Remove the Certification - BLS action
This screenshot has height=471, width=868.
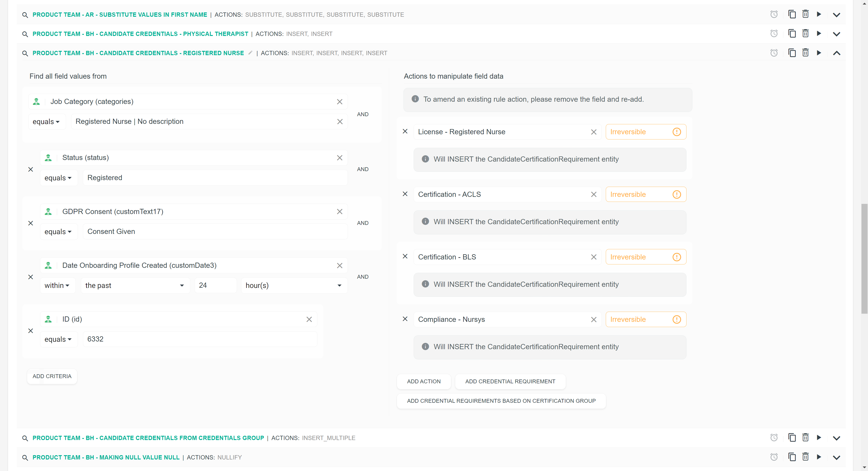(x=405, y=256)
